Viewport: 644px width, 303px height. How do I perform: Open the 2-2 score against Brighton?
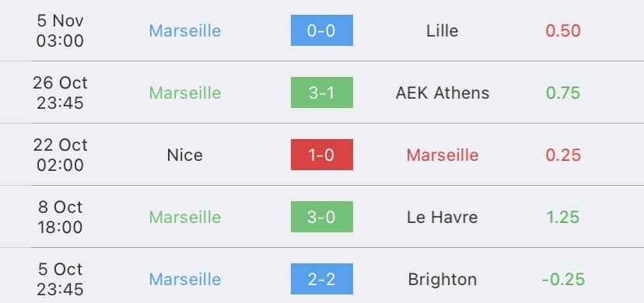(x=321, y=279)
